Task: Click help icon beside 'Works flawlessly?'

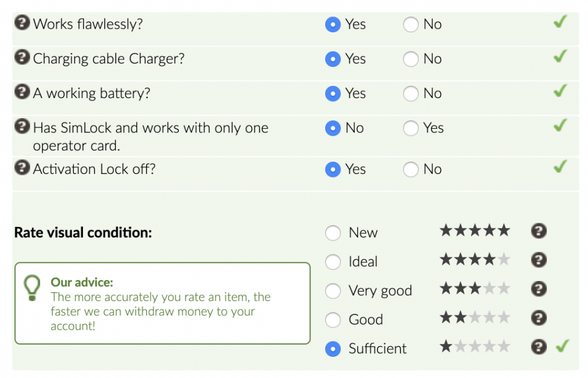Action: click(x=22, y=24)
